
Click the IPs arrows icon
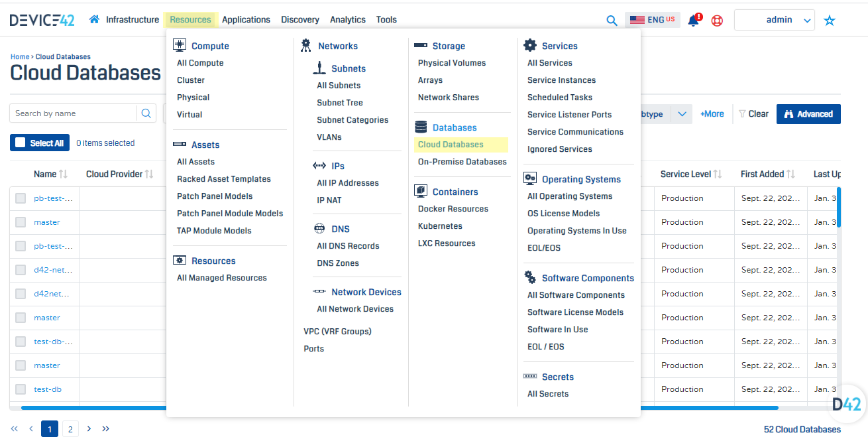[319, 165]
